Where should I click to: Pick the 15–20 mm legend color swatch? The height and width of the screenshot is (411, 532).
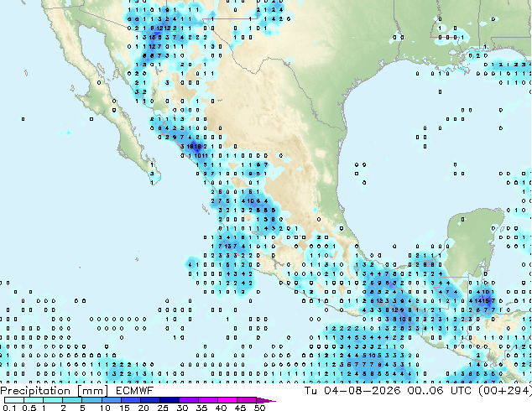coord(130,400)
